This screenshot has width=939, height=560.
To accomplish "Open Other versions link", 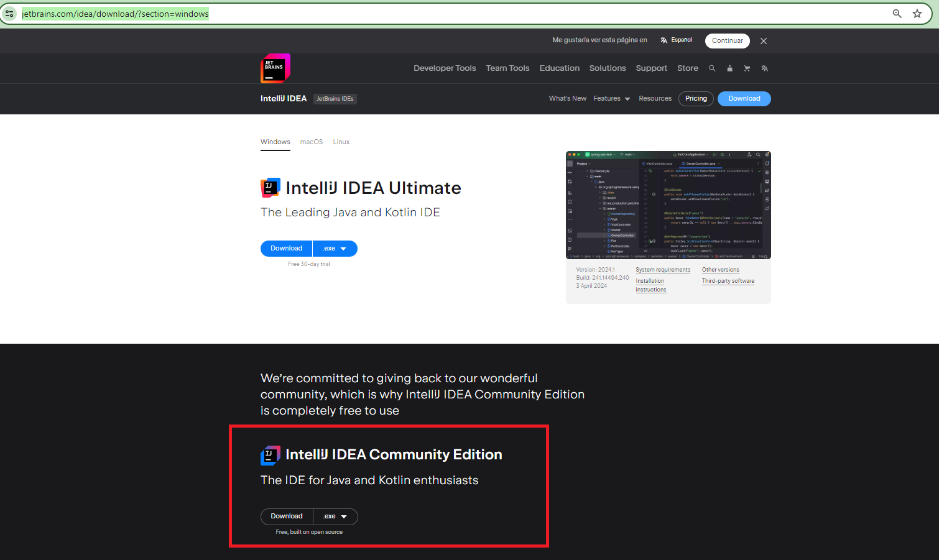I will click(721, 270).
